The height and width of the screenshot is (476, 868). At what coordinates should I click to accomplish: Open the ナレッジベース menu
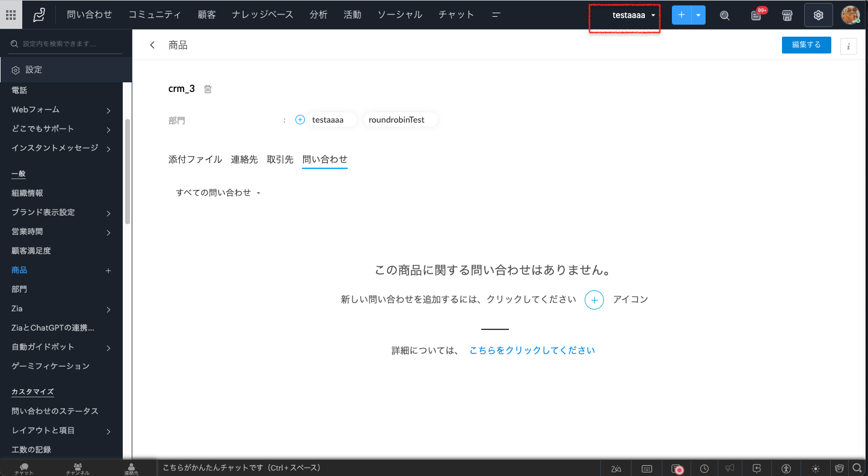pyautogui.click(x=262, y=14)
